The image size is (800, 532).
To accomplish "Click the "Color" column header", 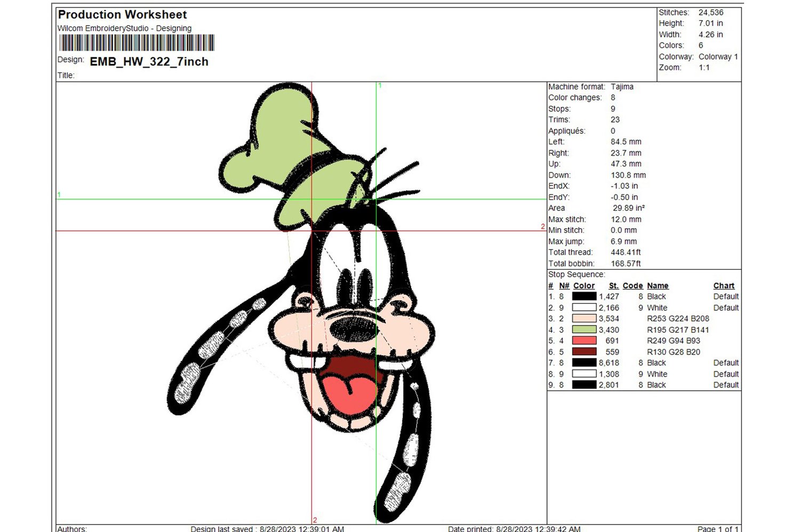I will [584, 286].
